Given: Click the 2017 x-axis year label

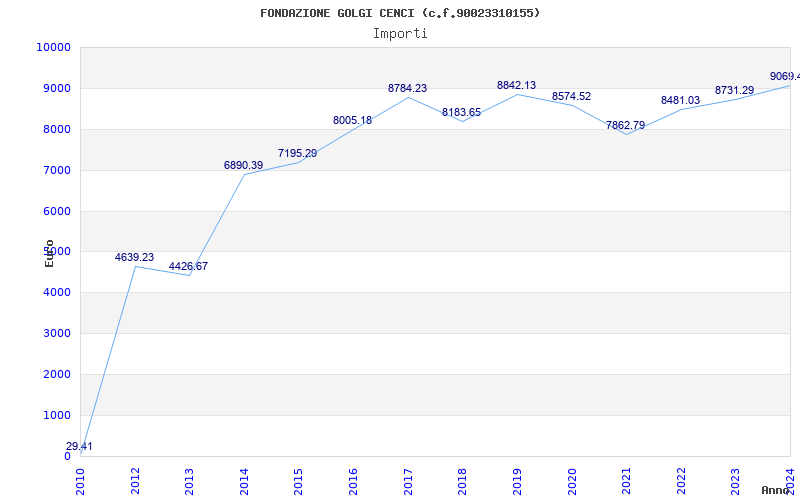Looking at the screenshot, I should coord(408,482).
